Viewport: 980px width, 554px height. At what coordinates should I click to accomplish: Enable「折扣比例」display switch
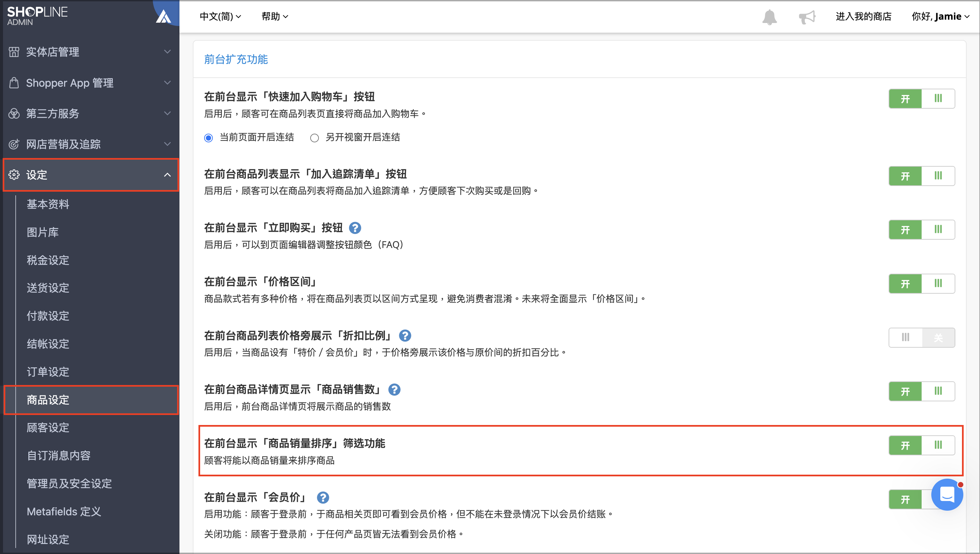pos(921,337)
